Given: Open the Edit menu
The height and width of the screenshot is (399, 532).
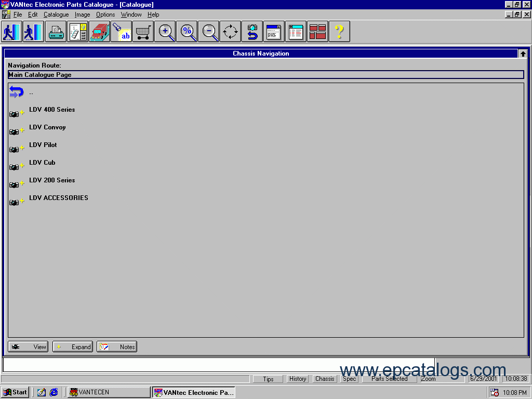Looking at the screenshot, I should 33,15.
